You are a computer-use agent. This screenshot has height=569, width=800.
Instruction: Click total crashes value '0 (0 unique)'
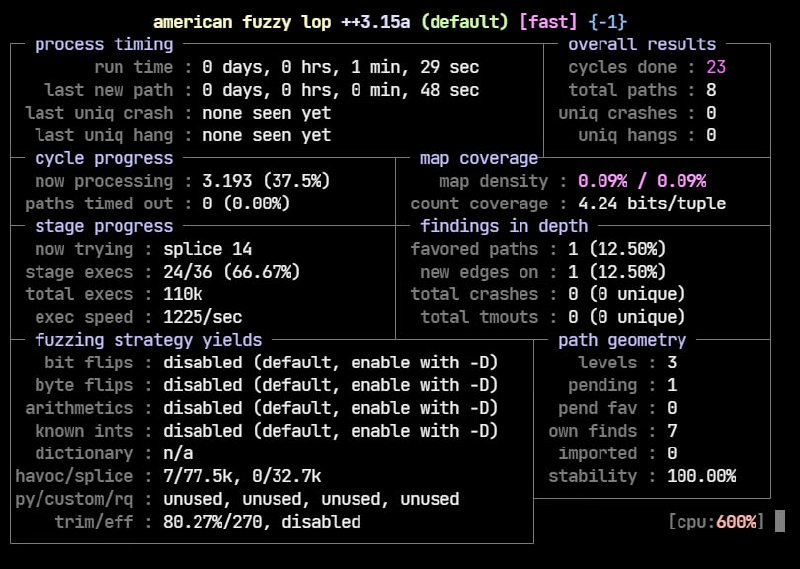point(627,294)
